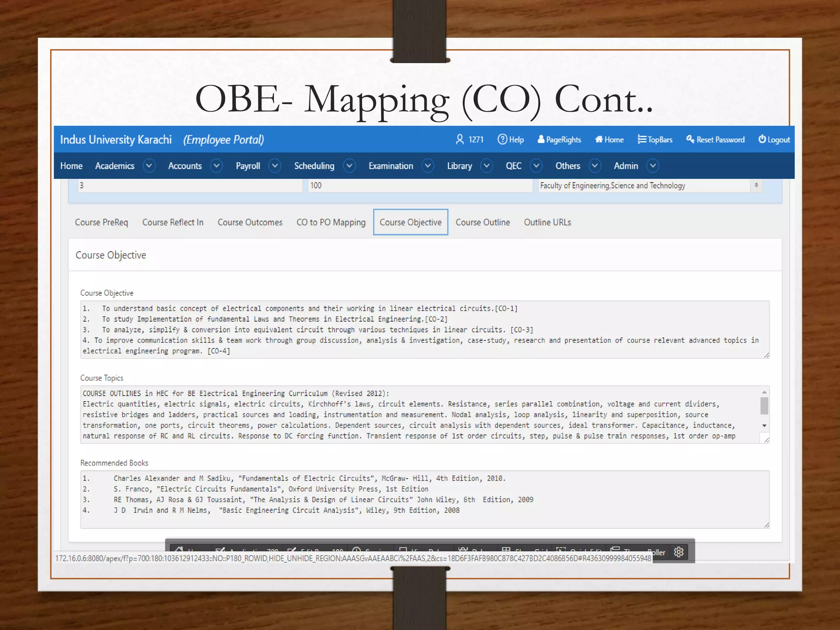
Task: Open the Examination menu item
Action: (x=391, y=166)
